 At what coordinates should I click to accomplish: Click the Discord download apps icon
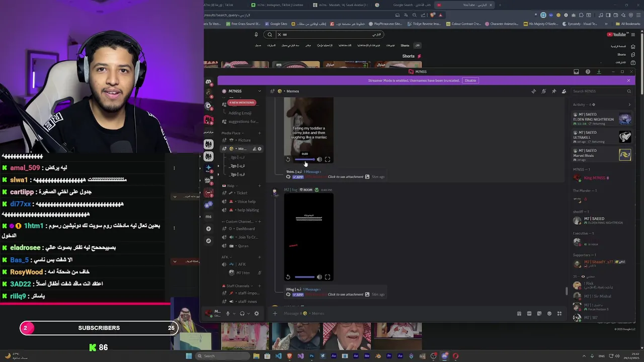599,72
